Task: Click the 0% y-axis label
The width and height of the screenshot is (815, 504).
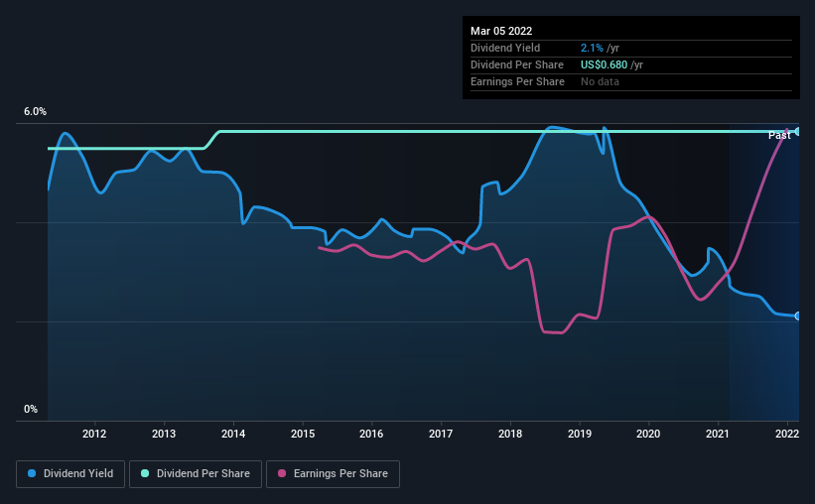Action: [x=31, y=410]
